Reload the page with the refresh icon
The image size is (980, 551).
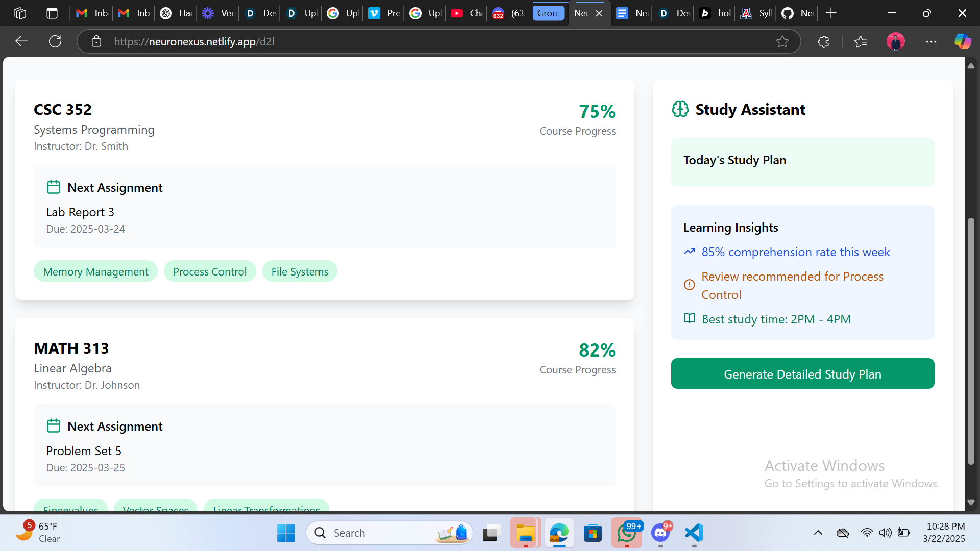click(55, 42)
